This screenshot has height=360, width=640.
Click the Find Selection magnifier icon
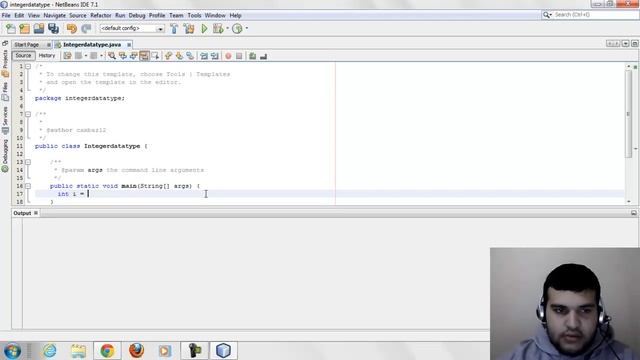point(112,56)
